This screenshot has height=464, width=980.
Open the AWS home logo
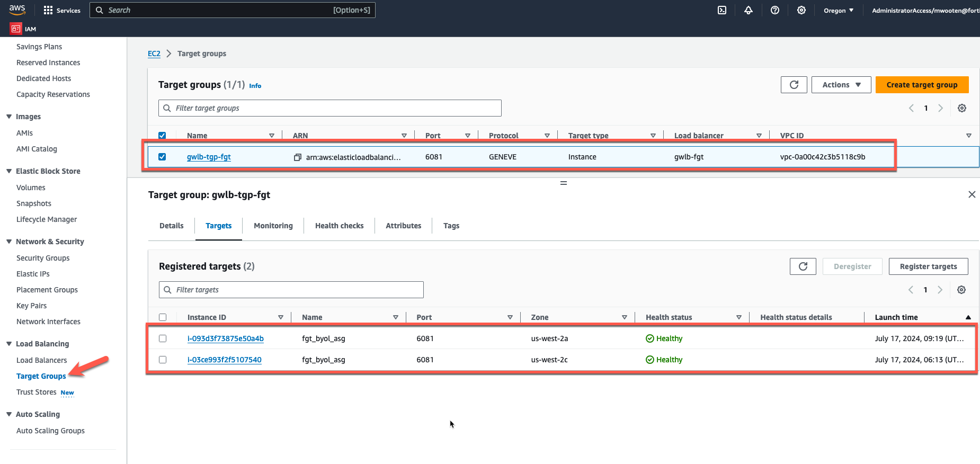tap(17, 10)
